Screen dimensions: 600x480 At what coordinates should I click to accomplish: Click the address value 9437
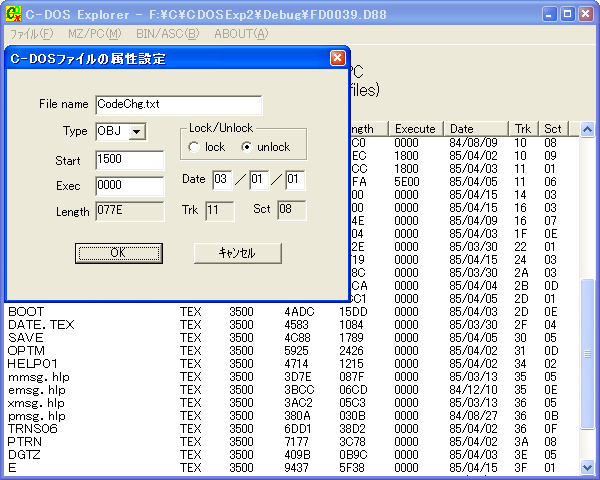point(297,468)
